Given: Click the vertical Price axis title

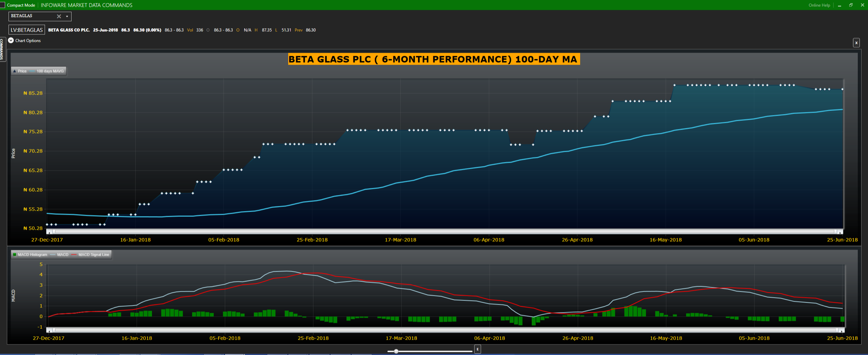Looking at the screenshot, I should click(x=13, y=154).
